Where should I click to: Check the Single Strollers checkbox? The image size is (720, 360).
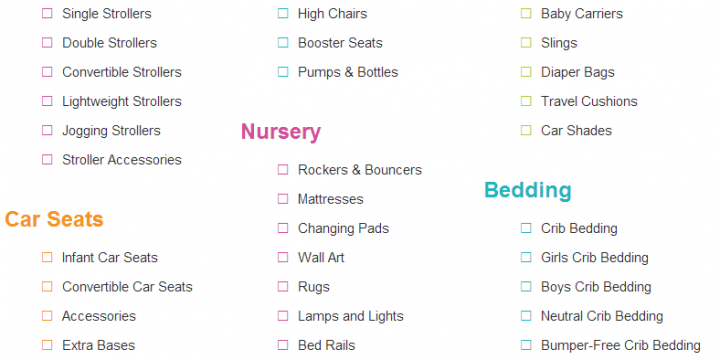coord(47,13)
